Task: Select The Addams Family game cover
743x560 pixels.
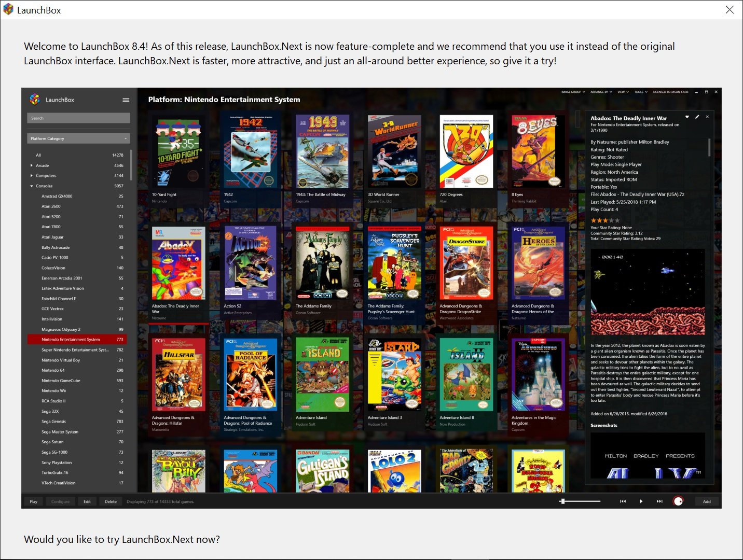Action: (x=322, y=263)
